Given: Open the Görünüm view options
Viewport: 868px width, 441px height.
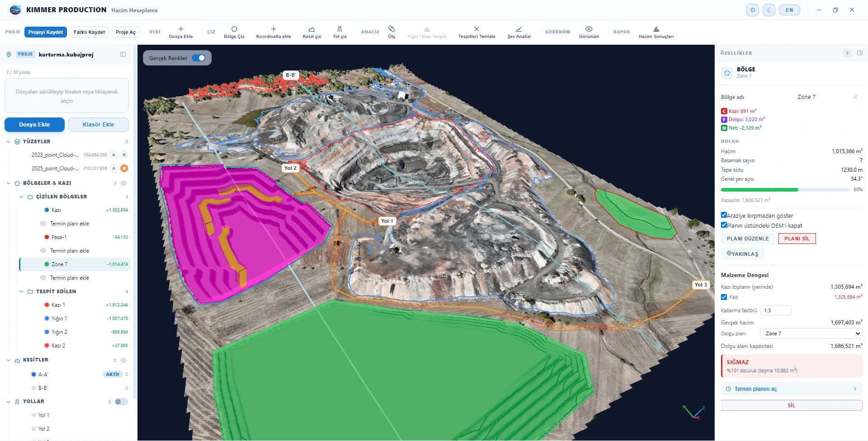Looking at the screenshot, I should pos(589,32).
